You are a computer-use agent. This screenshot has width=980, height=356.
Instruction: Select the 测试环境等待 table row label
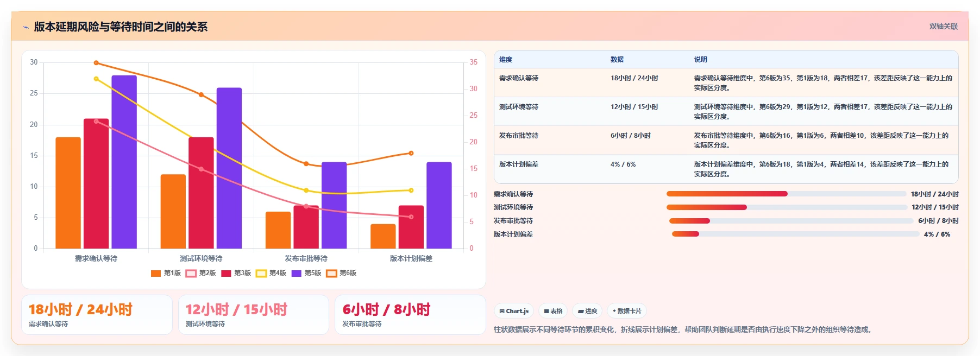tap(519, 107)
